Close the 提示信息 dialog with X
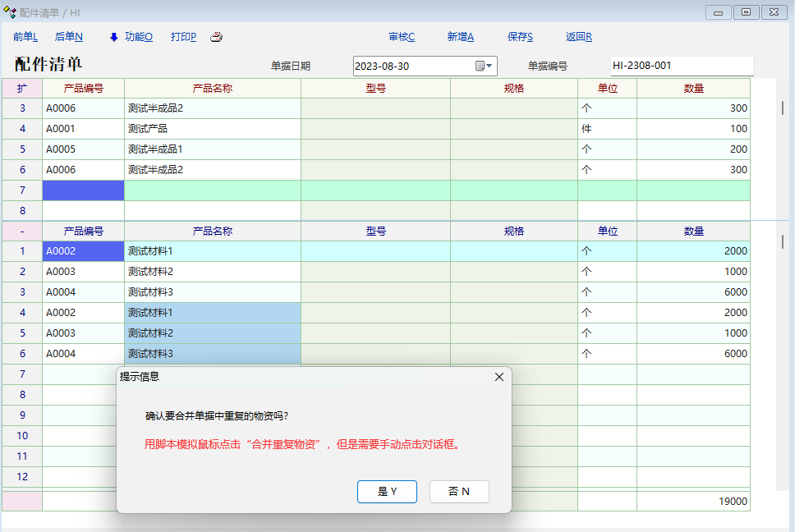 pos(499,377)
